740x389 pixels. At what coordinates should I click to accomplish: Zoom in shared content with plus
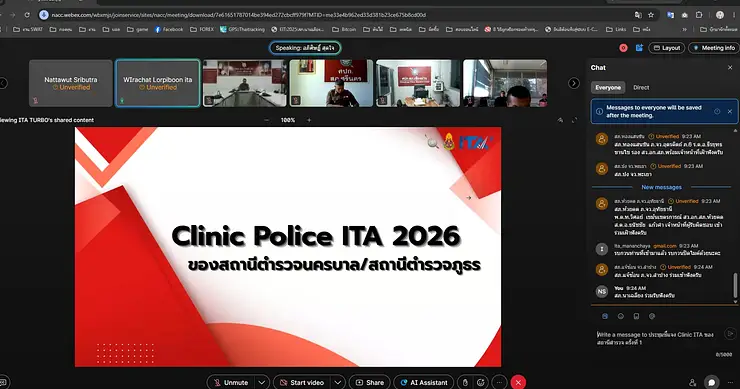click(309, 120)
